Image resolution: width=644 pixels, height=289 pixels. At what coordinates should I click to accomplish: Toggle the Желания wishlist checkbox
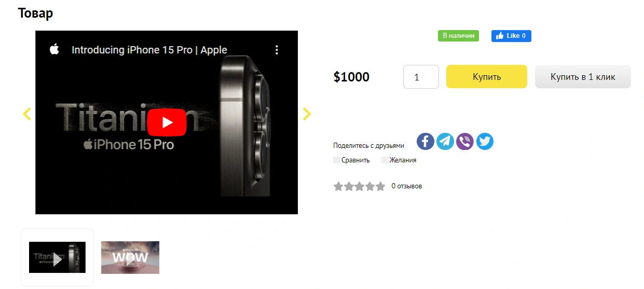coord(385,160)
